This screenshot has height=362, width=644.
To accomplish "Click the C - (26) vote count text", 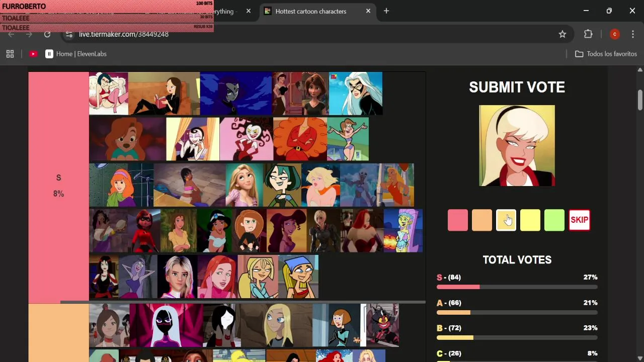I will point(449,353).
